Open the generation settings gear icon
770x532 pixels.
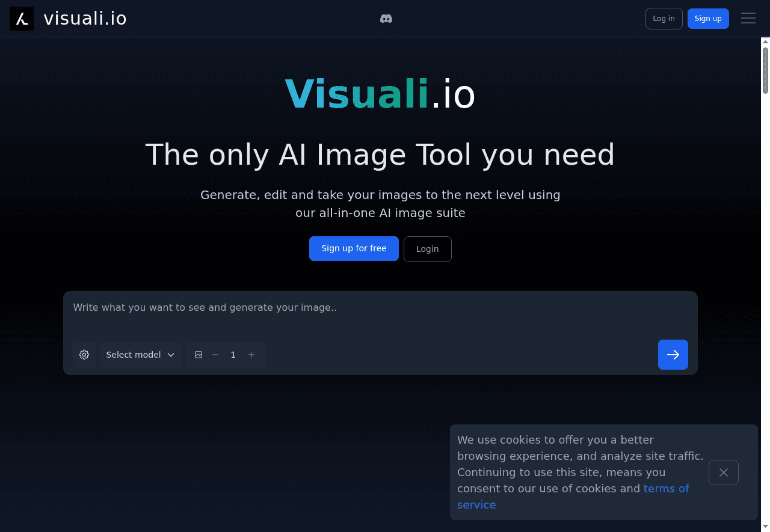[x=84, y=355]
